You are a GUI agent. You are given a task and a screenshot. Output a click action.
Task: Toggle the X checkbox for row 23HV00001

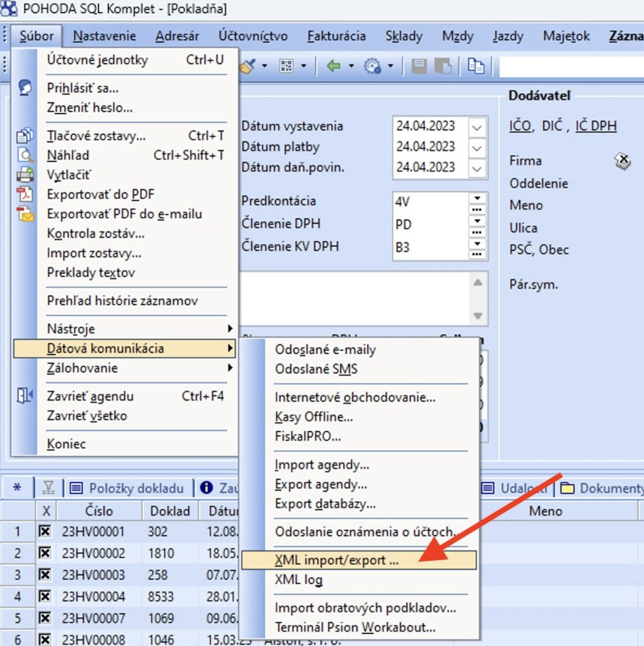pyautogui.click(x=44, y=531)
